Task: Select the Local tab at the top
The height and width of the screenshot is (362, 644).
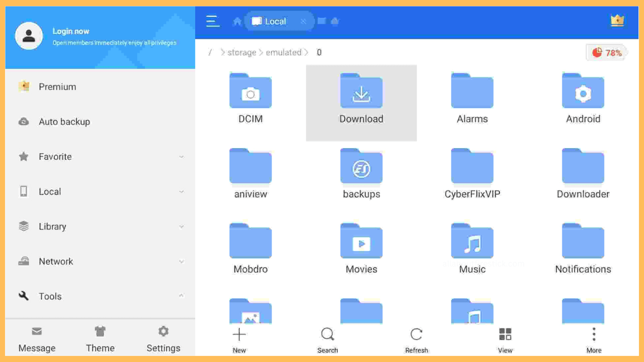Action: click(x=275, y=21)
